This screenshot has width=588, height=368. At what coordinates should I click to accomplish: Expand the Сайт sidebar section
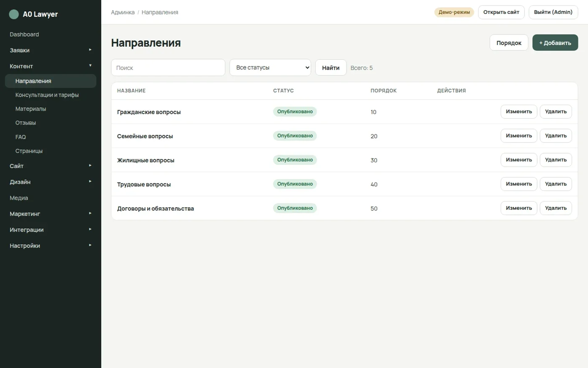click(50, 166)
